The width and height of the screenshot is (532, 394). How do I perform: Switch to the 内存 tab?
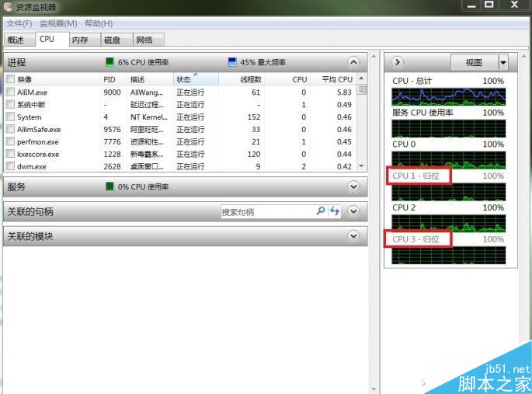pyautogui.click(x=80, y=40)
